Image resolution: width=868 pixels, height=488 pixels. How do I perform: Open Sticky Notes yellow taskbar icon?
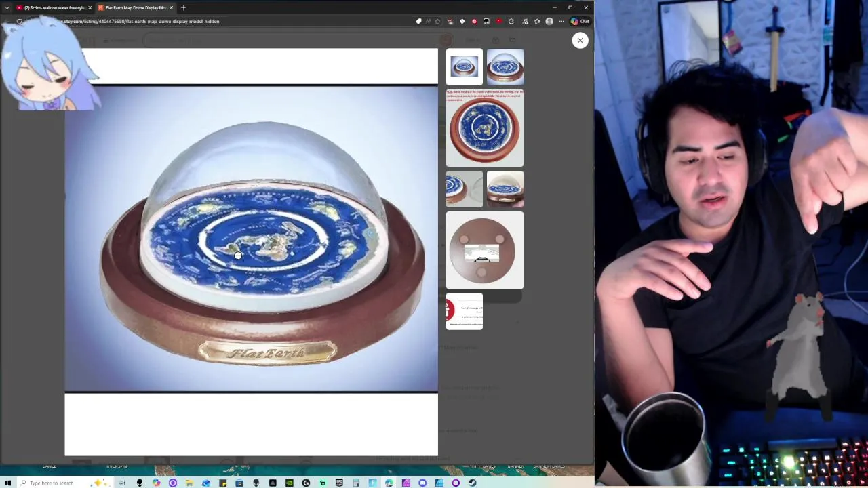coord(223,483)
